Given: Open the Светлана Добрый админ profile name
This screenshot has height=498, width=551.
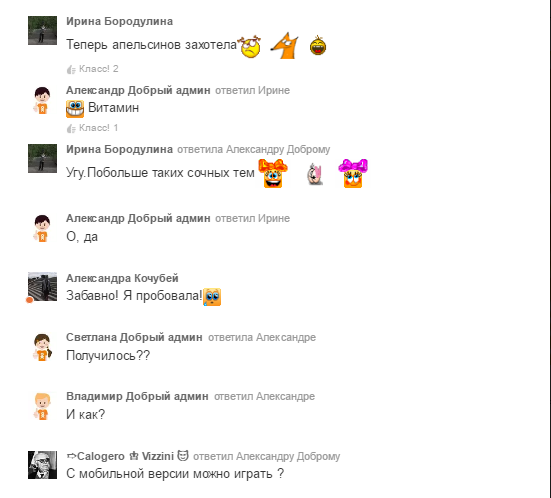Looking at the screenshot, I should pos(134,337).
